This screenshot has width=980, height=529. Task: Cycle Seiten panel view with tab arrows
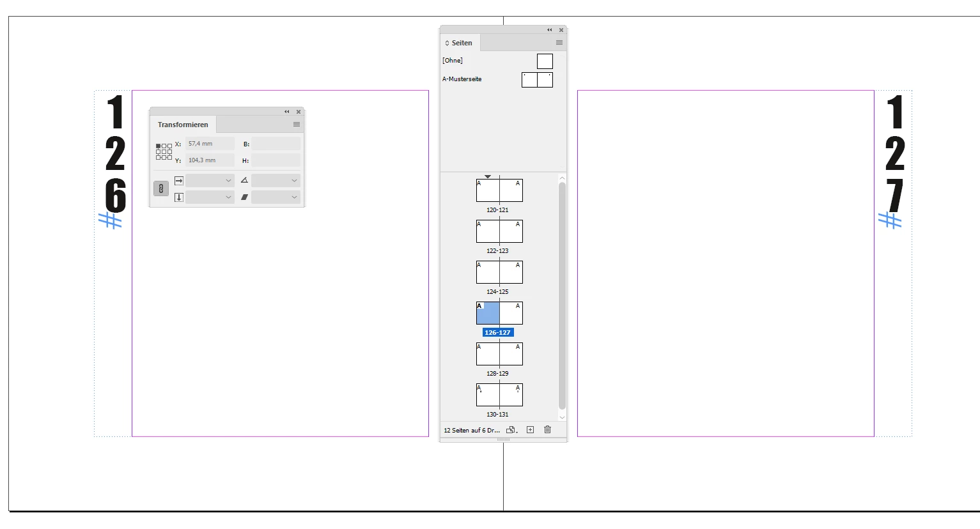[447, 43]
